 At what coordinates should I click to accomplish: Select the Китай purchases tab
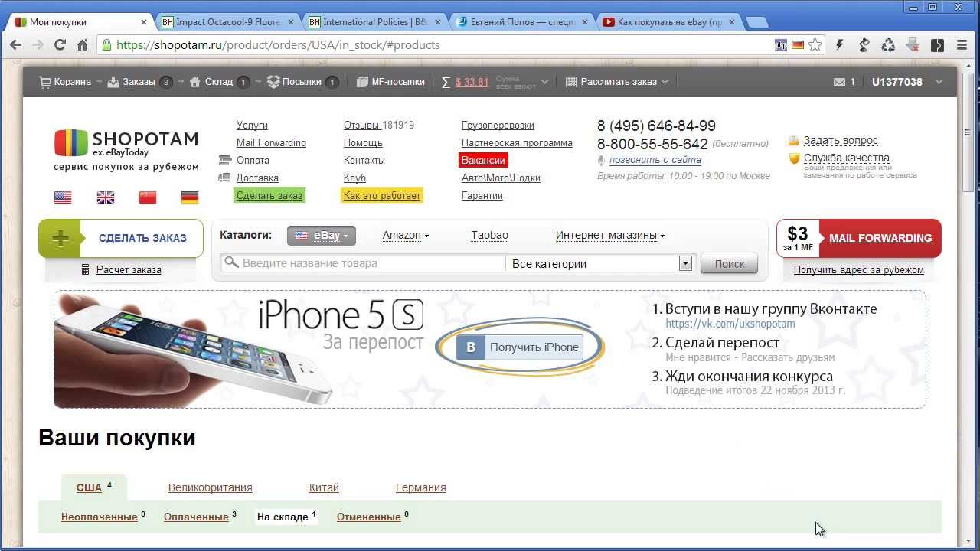324,487
